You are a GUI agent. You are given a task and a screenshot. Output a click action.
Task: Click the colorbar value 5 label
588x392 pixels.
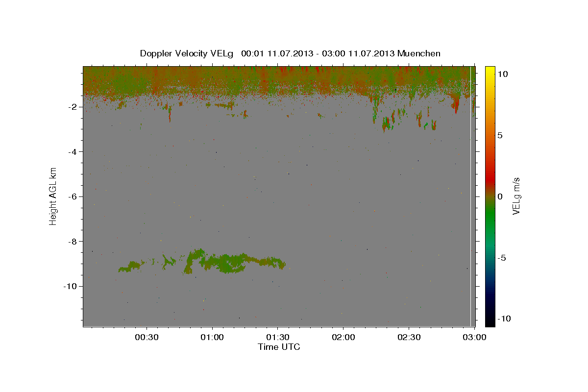500,135
